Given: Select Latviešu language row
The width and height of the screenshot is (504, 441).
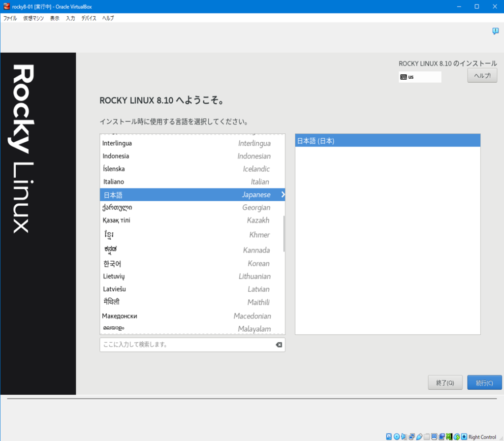Looking at the screenshot, I should point(192,289).
